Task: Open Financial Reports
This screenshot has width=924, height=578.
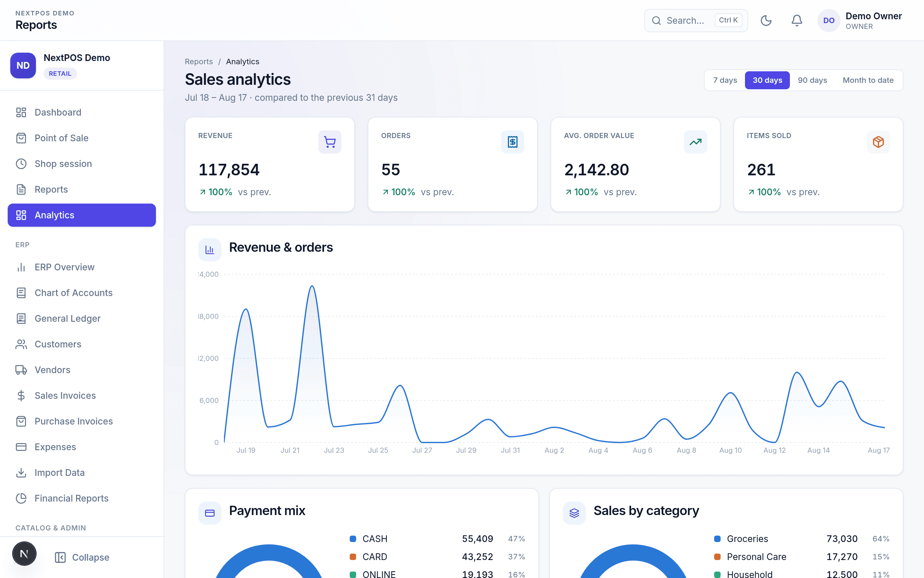Action: click(x=82, y=498)
